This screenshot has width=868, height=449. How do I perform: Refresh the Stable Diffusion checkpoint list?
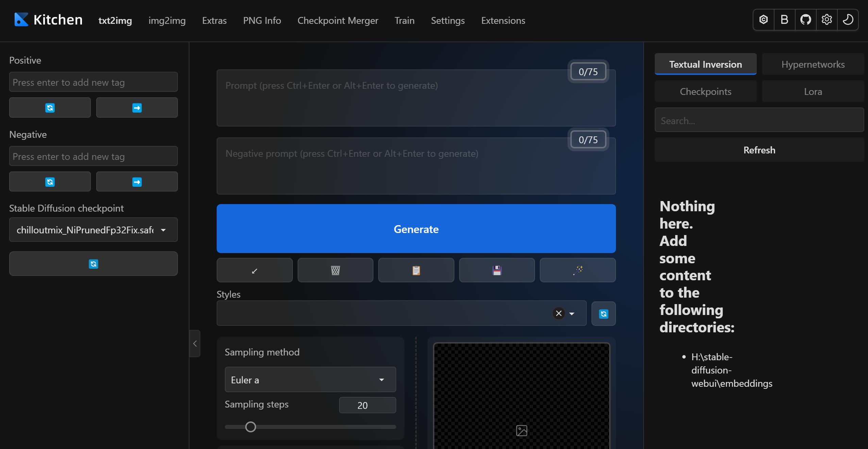(x=94, y=264)
